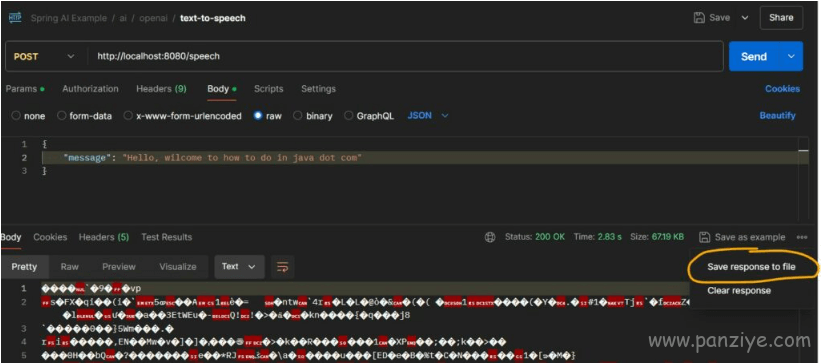The image size is (821, 363).
Task: Click the Save floppy disk icon
Action: 698,18
